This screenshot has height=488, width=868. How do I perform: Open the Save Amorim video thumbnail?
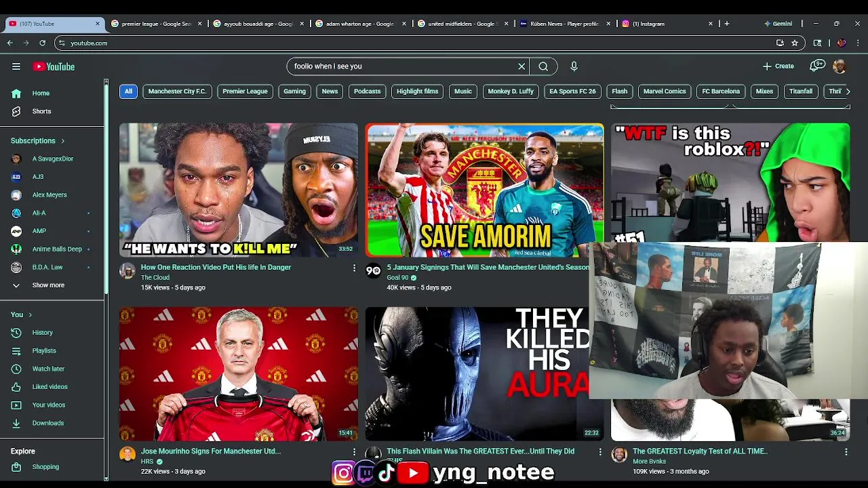484,190
